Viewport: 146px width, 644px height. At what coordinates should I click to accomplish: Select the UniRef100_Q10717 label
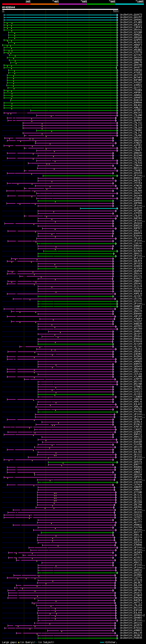(131, 88)
